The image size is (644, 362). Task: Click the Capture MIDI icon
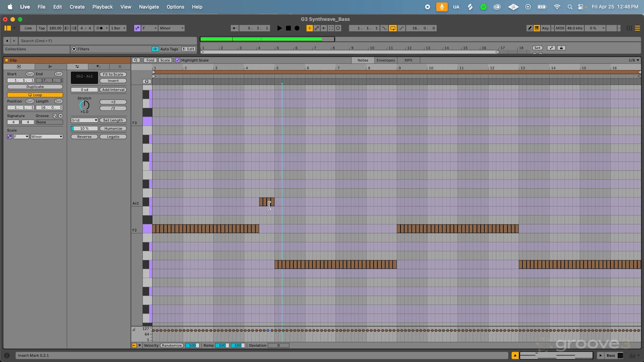pyautogui.click(x=331, y=28)
